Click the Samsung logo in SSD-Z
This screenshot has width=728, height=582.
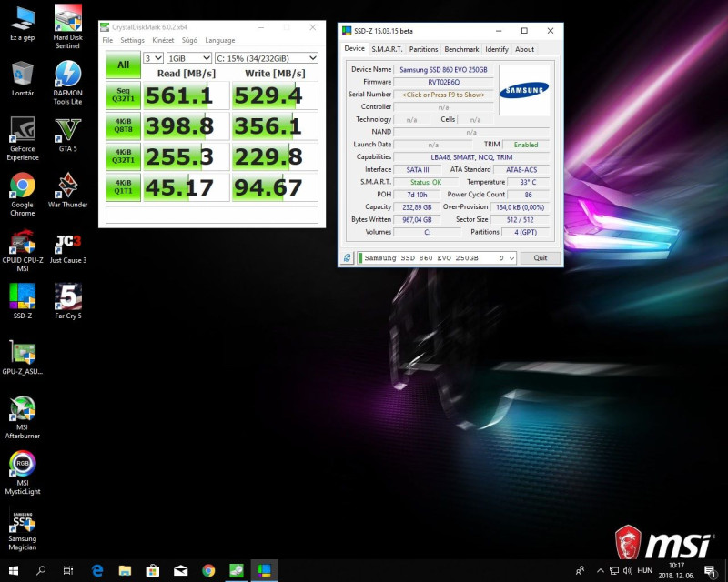point(524,90)
